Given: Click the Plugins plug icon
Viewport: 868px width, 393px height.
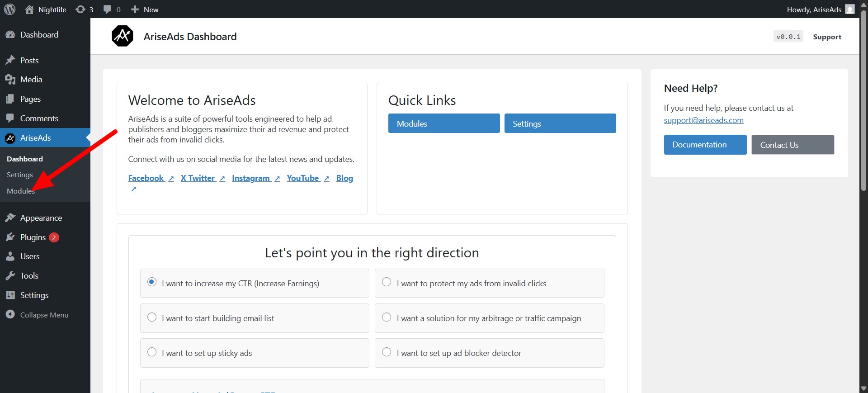Looking at the screenshot, I should pyautogui.click(x=10, y=237).
